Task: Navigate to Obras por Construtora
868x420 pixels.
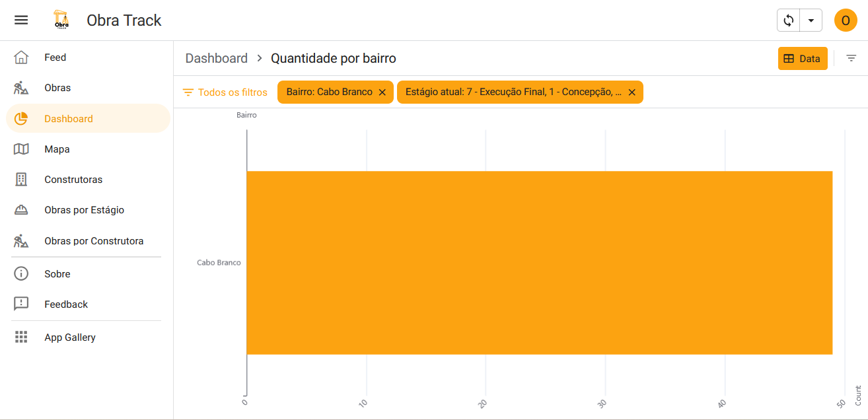Action: (94, 241)
